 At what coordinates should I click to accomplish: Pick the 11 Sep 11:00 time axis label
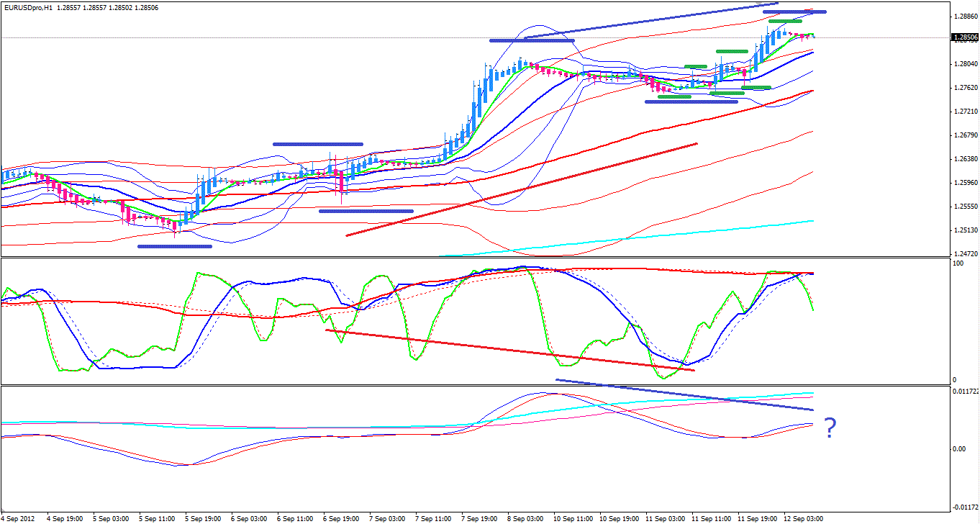(712, 518)
